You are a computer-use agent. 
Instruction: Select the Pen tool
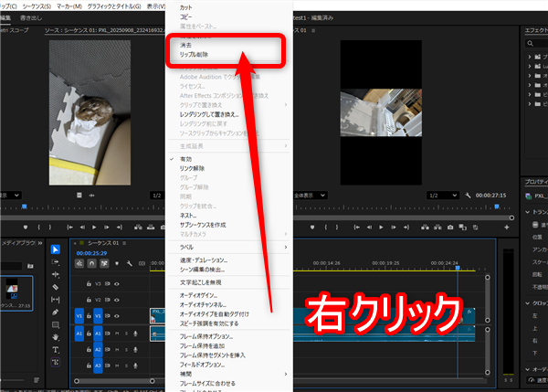(55, 311)
